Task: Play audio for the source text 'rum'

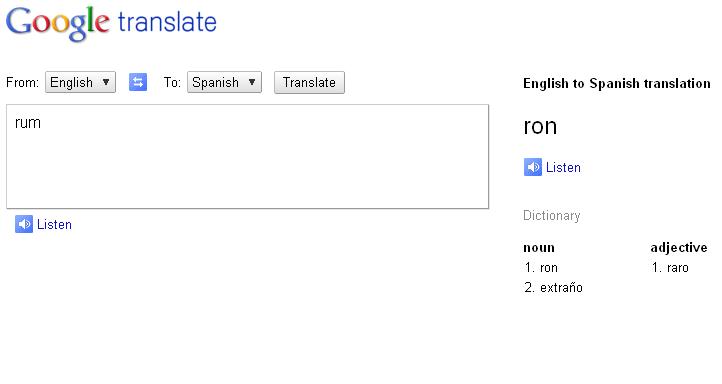Action: pyautogui.click(x=24, y=224)
